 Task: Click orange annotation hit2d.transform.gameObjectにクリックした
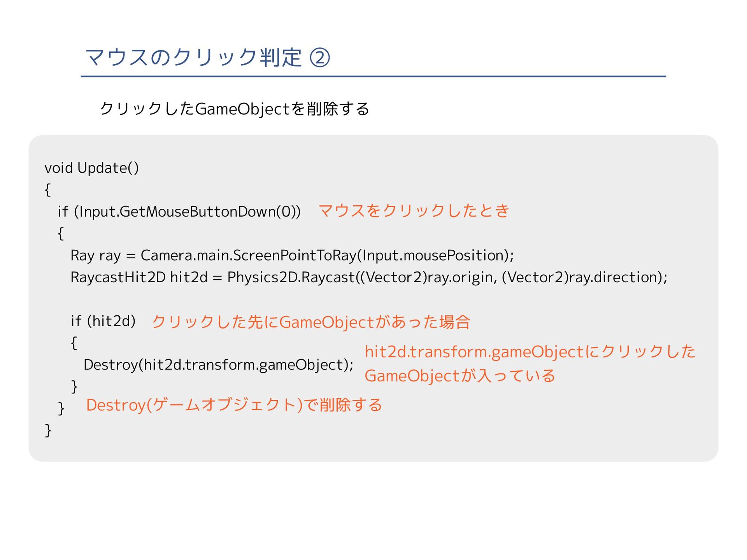[x=530, y=352]
